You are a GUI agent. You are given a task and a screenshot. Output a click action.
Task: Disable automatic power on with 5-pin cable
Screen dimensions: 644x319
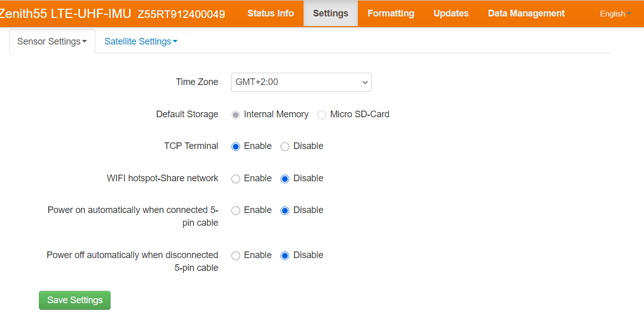[285, 210]
